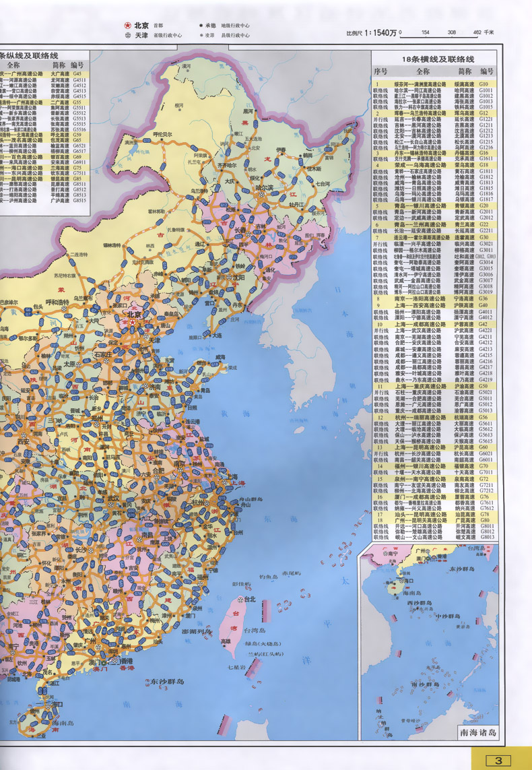Click the '长沙' city label on the map
Screen dimensions: 532x770
coord(81,550)
